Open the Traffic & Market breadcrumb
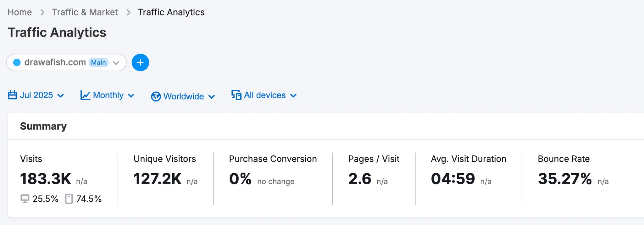The image size is (644, 225). [x=85, y=12]
